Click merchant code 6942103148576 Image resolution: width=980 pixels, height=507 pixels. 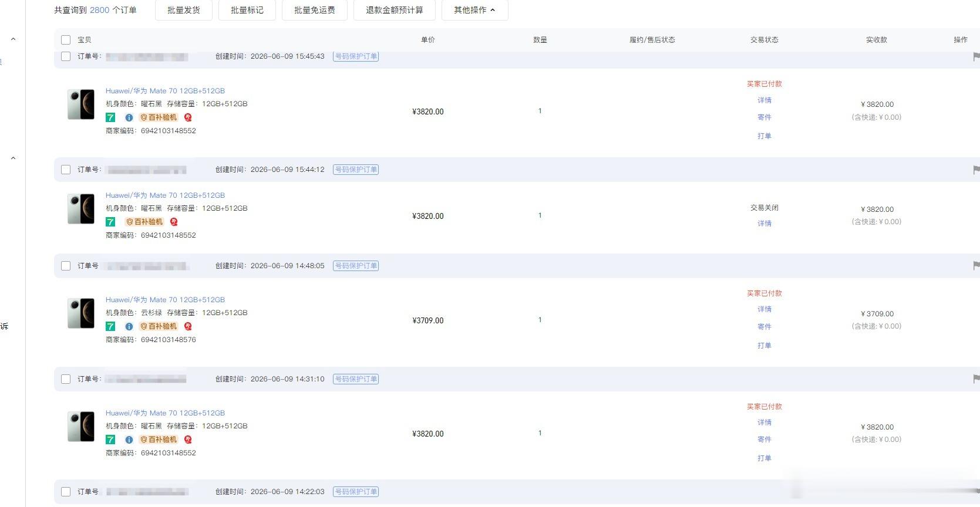click(169, 340)
